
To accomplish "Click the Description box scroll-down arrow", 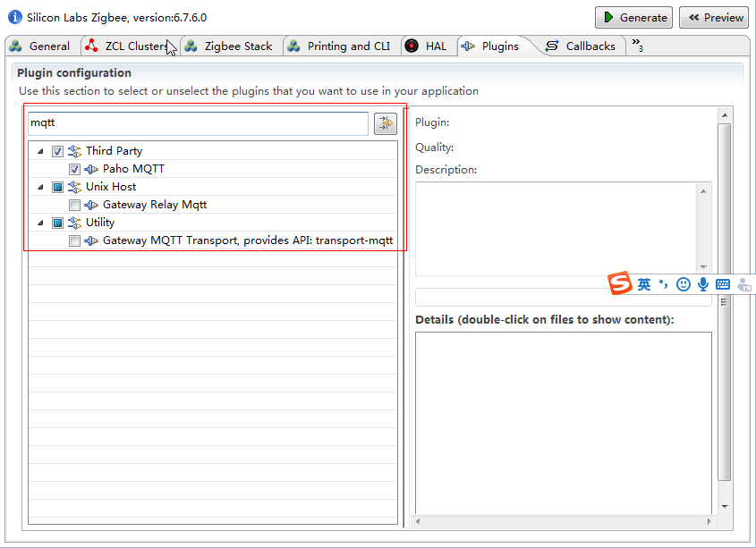I will click(703, 267).
